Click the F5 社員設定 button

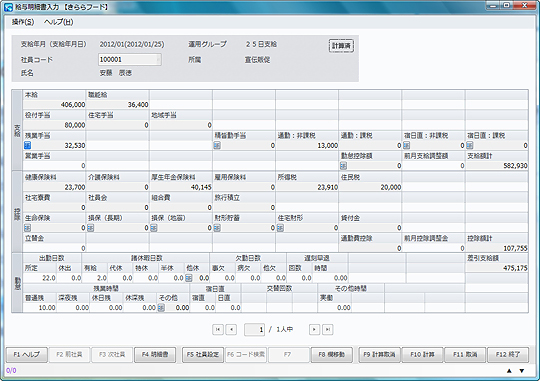click(203, 355)
